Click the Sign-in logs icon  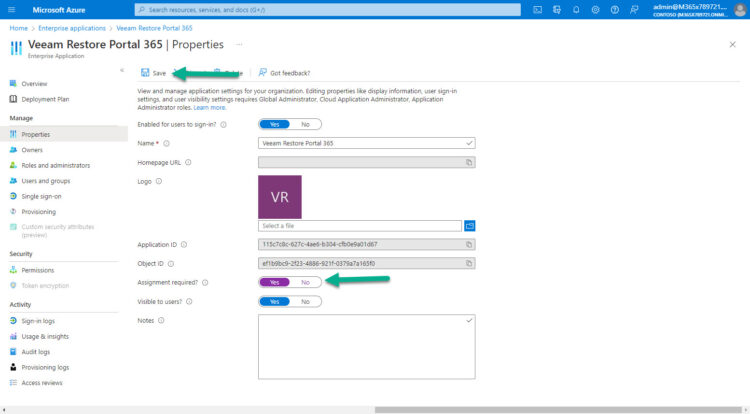(x=13, y=321)
